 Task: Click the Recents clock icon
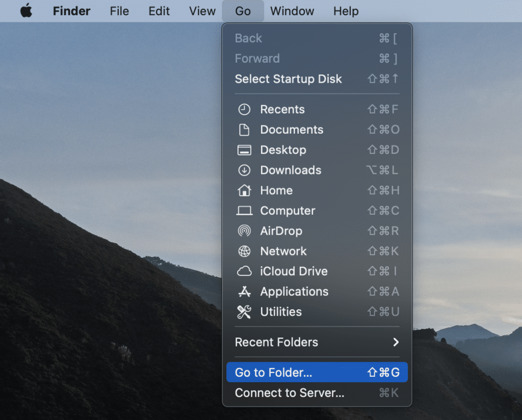pos(244,110)
